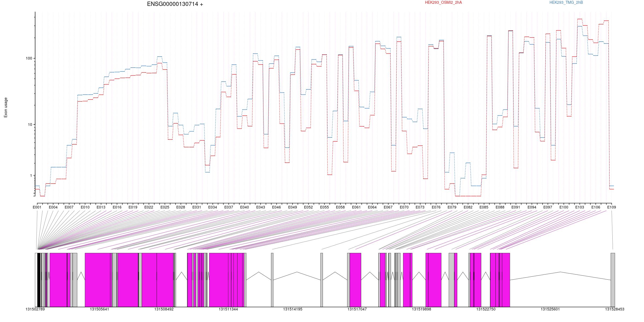Click exon label E043

coord(261,207)
